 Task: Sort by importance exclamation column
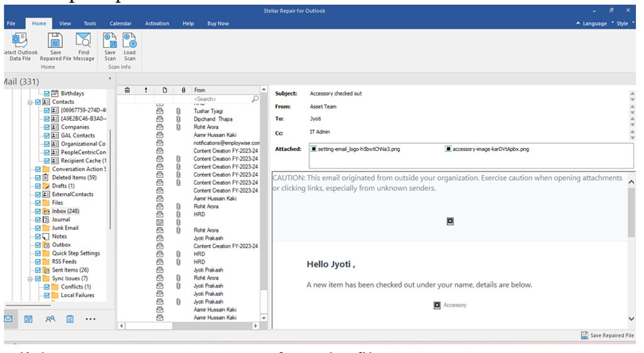pyautogui.click(x=146, y=90)
